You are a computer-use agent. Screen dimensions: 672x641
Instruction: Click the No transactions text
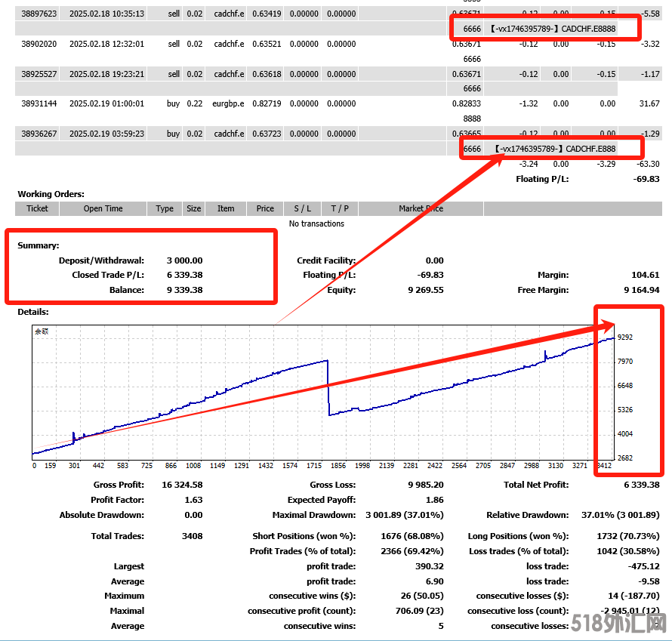point(316,223)
